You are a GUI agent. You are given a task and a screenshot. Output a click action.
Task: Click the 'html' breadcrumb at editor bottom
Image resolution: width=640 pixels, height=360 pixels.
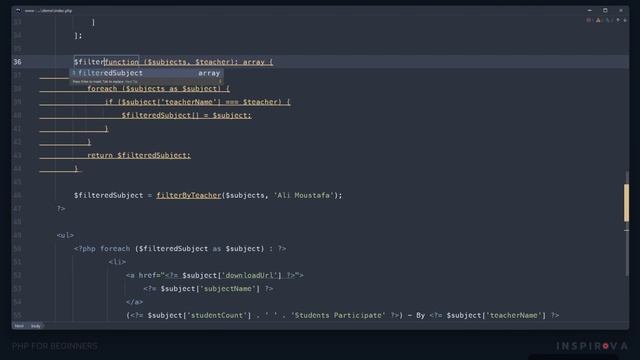click(x=19, y=326)
